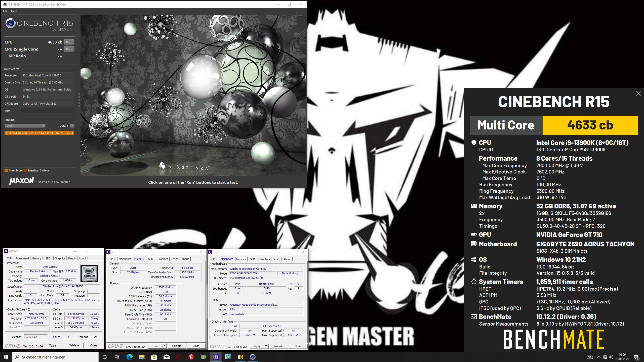Click Cinebench title bar app icon
The height and width of the screenshot is (362, 644).
point(5,4)
